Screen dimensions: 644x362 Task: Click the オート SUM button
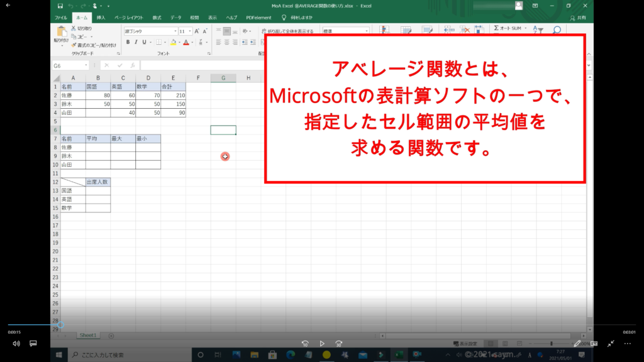[508, 28]
